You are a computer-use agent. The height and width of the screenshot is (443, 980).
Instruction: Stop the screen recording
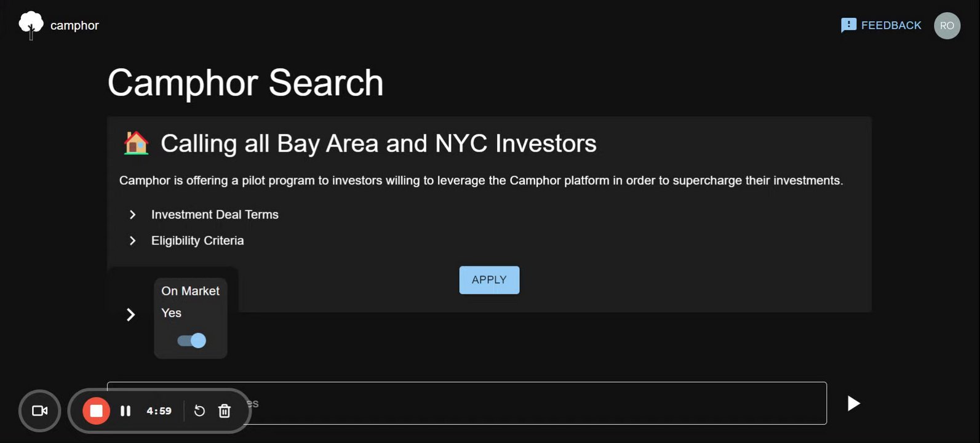(97, 411)
